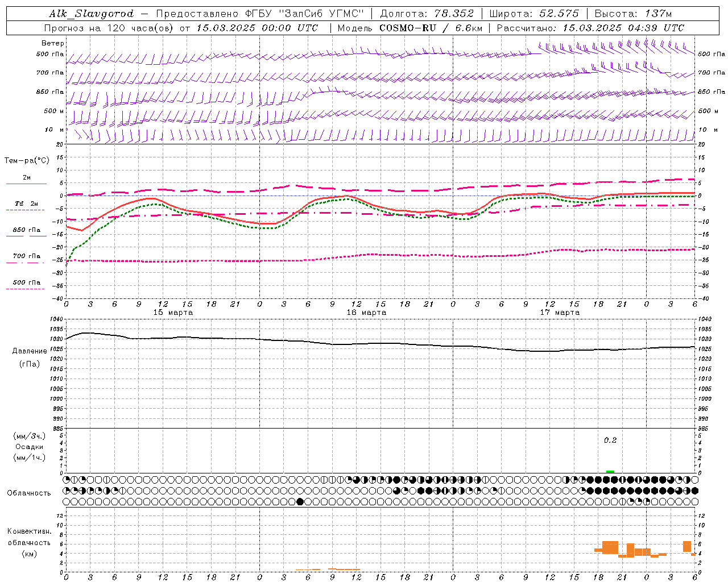This screenshot has width=728, height=582.
Task: Click the "(мм/3ч.)" precipitation unit label
Action: (x=29, y=436)
